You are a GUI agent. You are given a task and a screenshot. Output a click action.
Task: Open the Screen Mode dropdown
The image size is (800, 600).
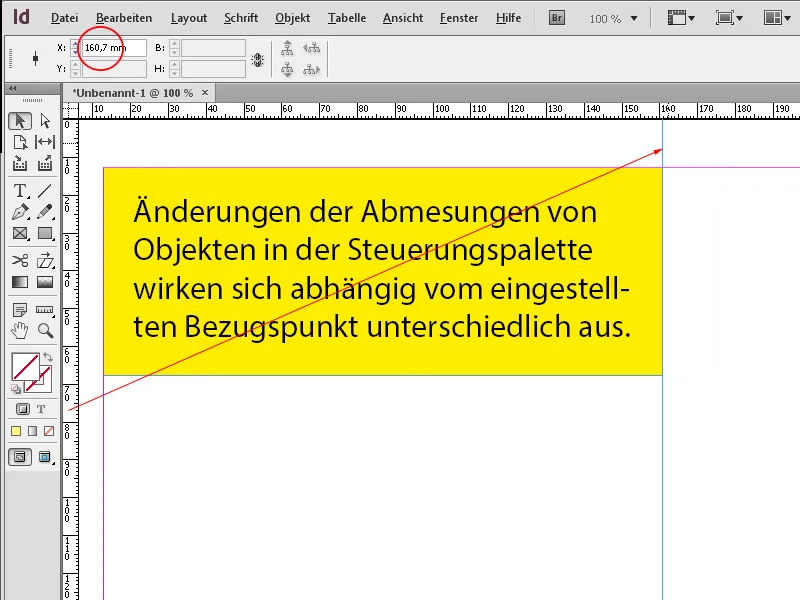click(x=729, y=18)
